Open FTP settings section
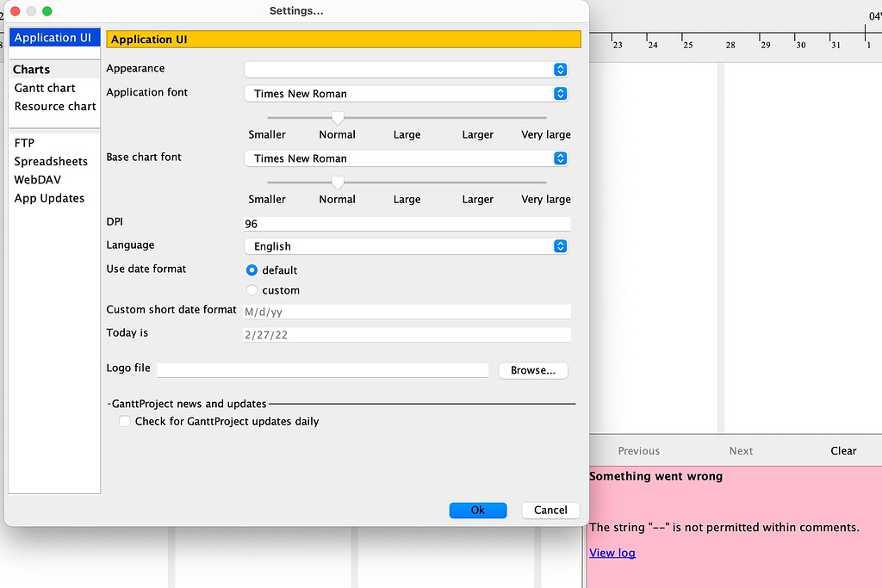Screen dimensions: 882x588 [x=23, y=142]
